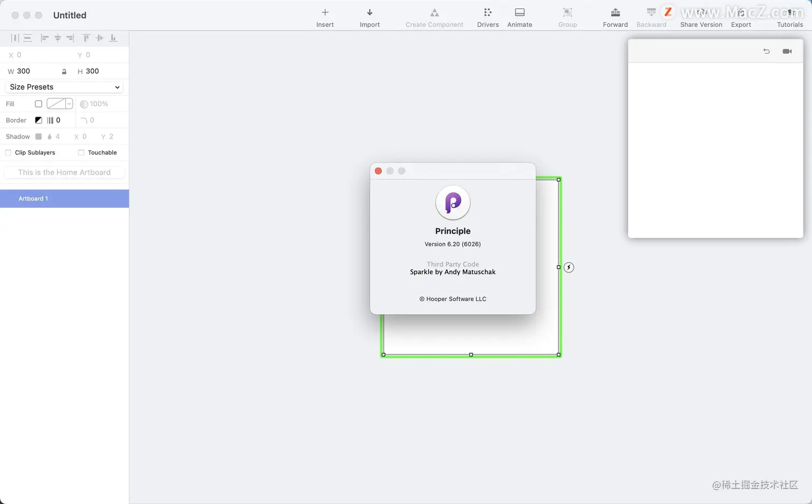This screenshot has width=812, height=504.
Task: Click Share Version in the toolbar
Action: point(701,17)
